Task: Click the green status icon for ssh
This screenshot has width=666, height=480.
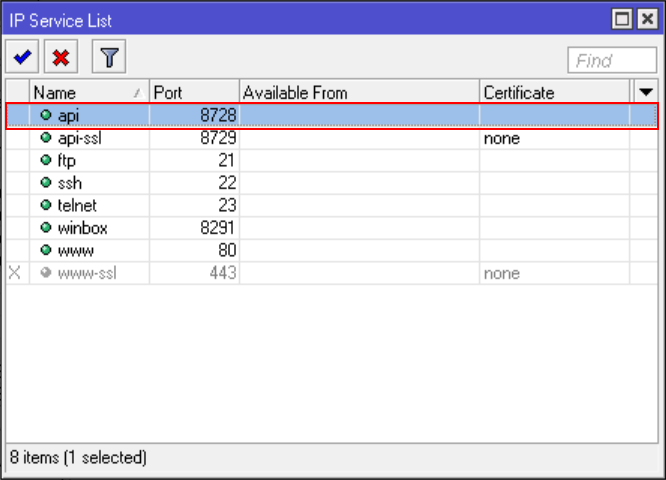Action: click(46, 182)
